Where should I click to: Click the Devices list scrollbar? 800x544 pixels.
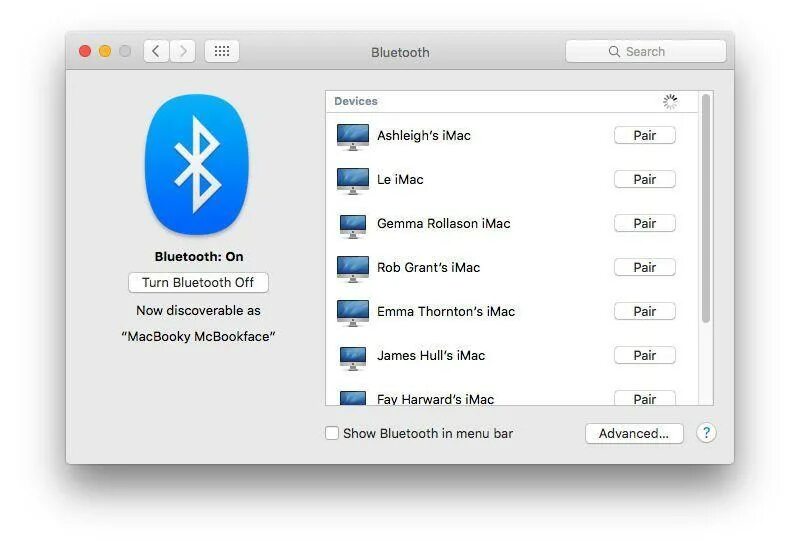point(706,208)
